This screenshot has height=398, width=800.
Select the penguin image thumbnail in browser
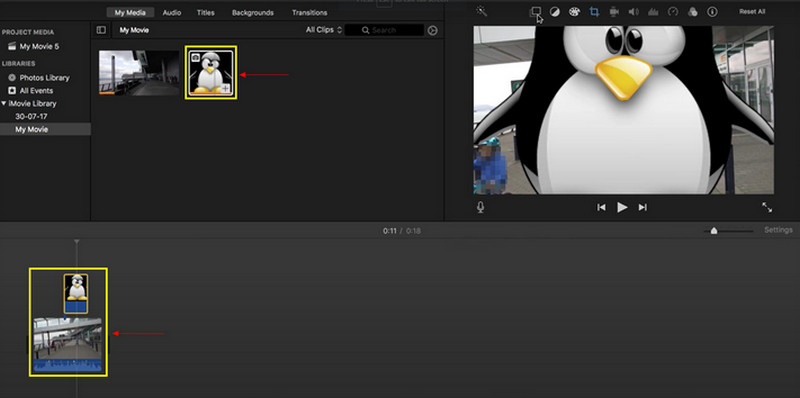tap(211, 72)
